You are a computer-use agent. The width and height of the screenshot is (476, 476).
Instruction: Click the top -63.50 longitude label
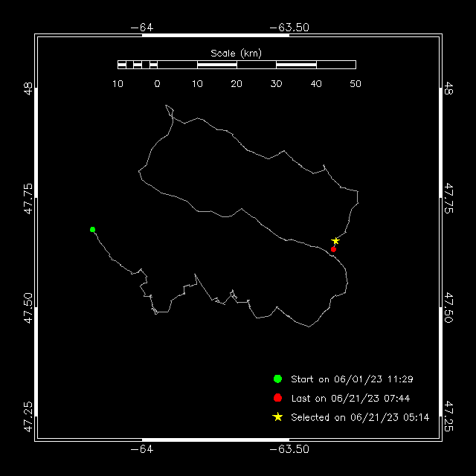click(289, 28)
